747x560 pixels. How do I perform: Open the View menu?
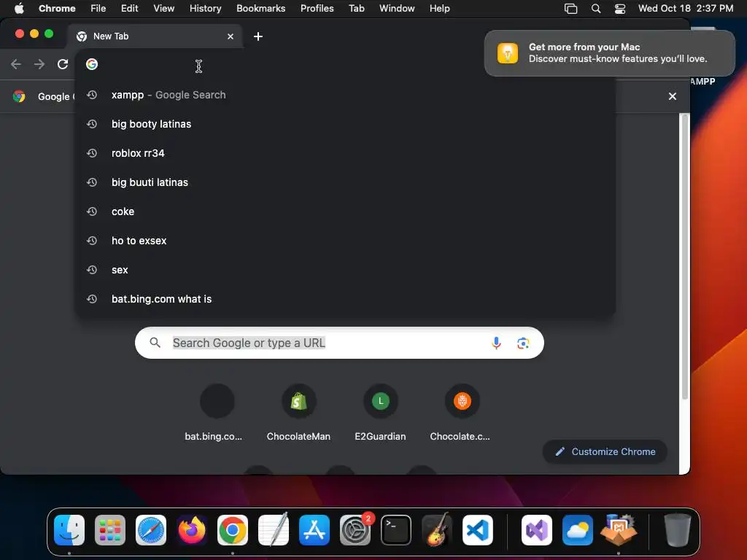(x=164, y=9)
